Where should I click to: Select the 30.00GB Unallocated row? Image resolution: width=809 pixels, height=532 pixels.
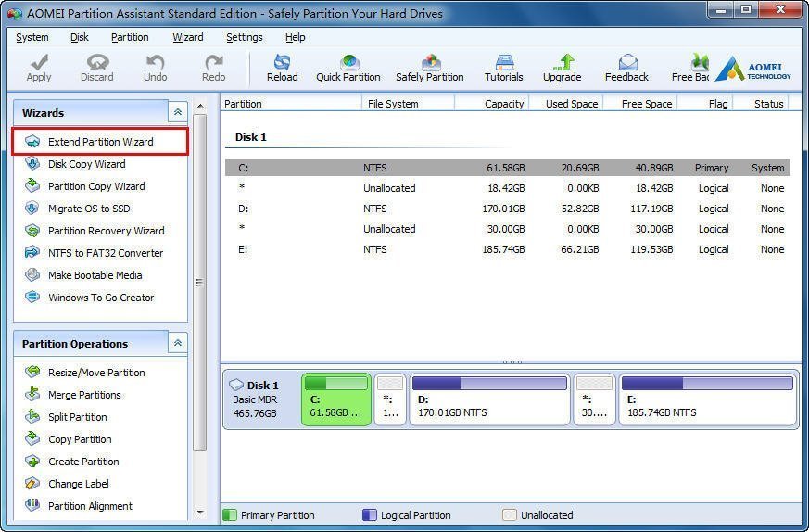point(508,229)
